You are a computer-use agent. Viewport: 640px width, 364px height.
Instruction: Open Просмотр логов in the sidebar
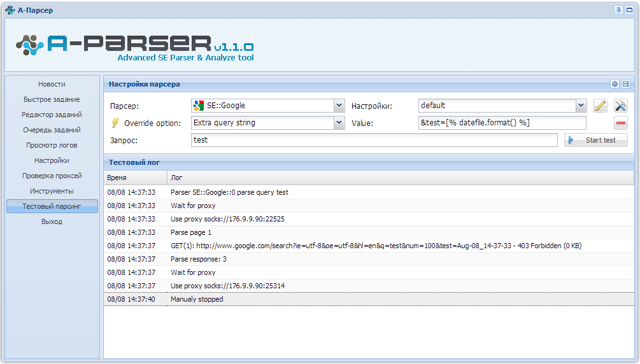point(52,145)
